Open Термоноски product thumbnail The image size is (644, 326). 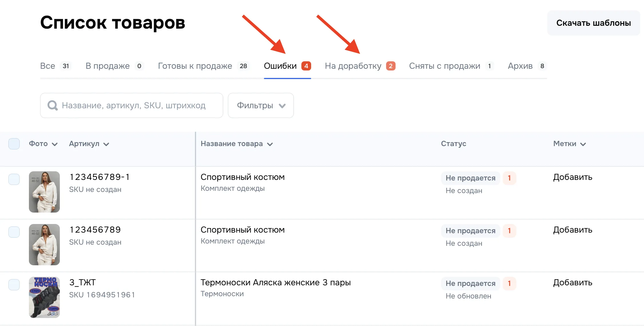pos(44,297)
